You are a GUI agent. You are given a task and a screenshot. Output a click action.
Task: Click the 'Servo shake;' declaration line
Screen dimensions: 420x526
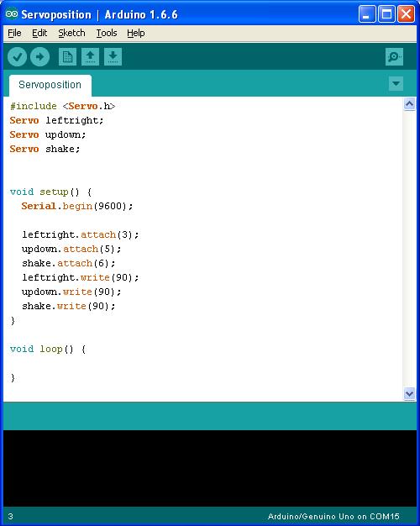pos(45,149)
